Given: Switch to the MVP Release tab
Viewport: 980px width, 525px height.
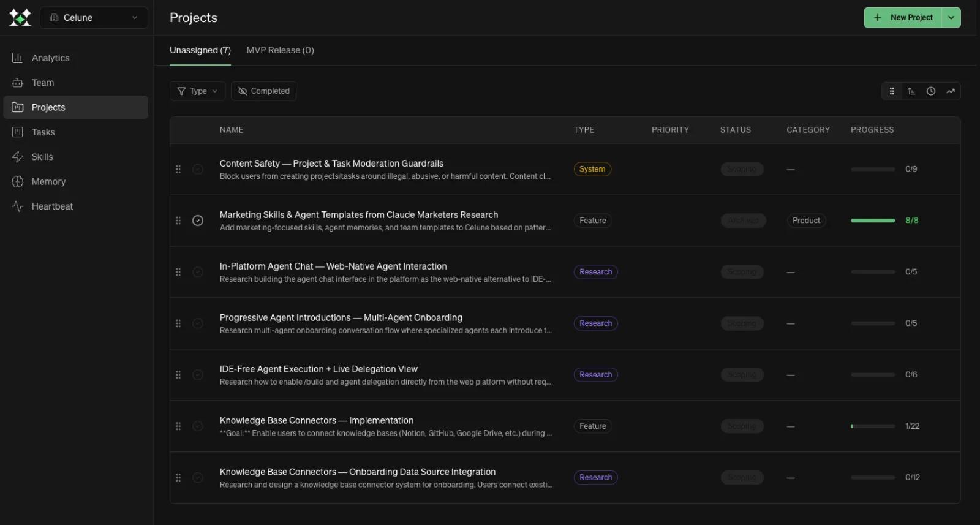Looking at the screenshot, I should coord(280,50).
